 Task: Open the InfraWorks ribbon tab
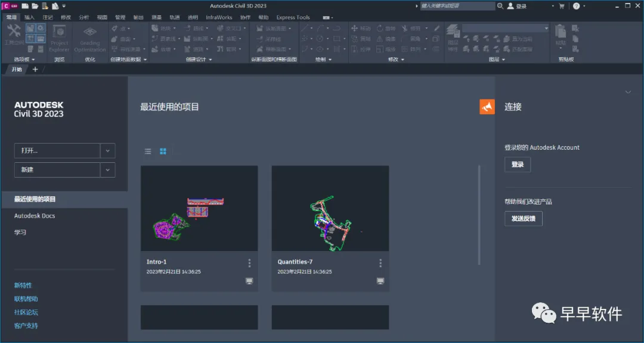tap(219, 17)
